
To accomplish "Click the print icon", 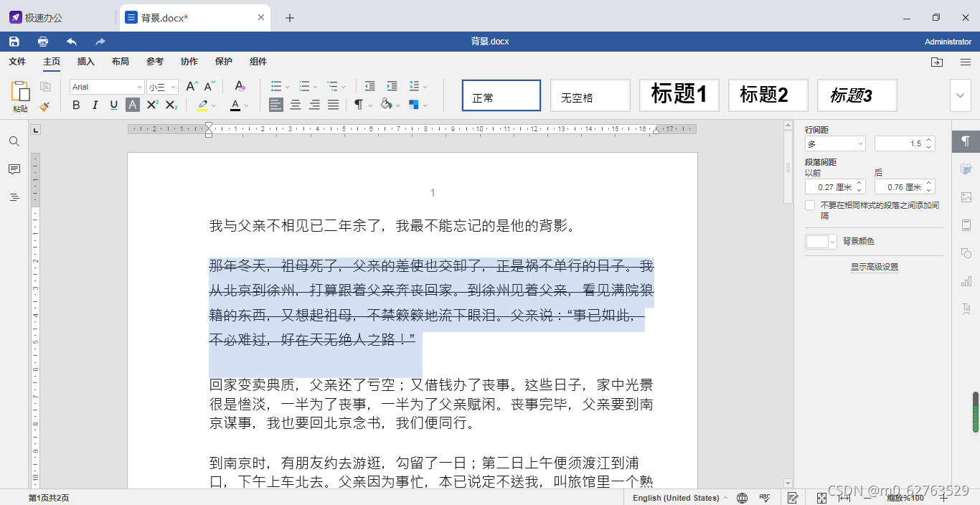I will [x=43, y=42].
